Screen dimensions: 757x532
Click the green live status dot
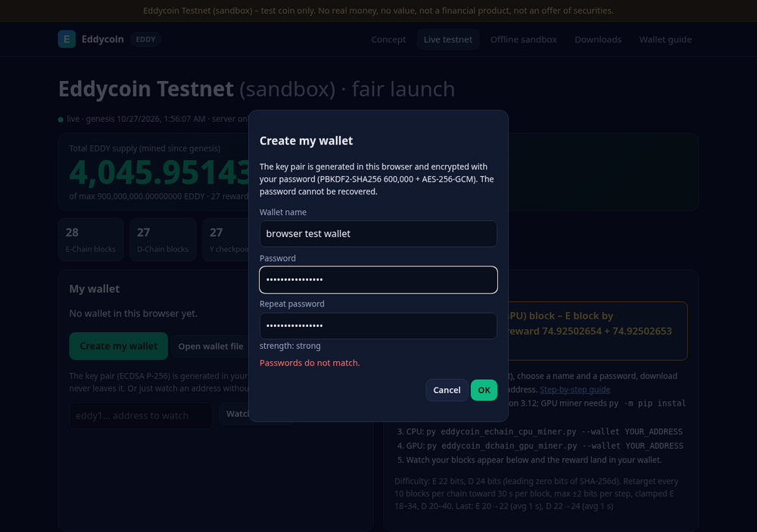pyautogui.click(x=61, y=120)
